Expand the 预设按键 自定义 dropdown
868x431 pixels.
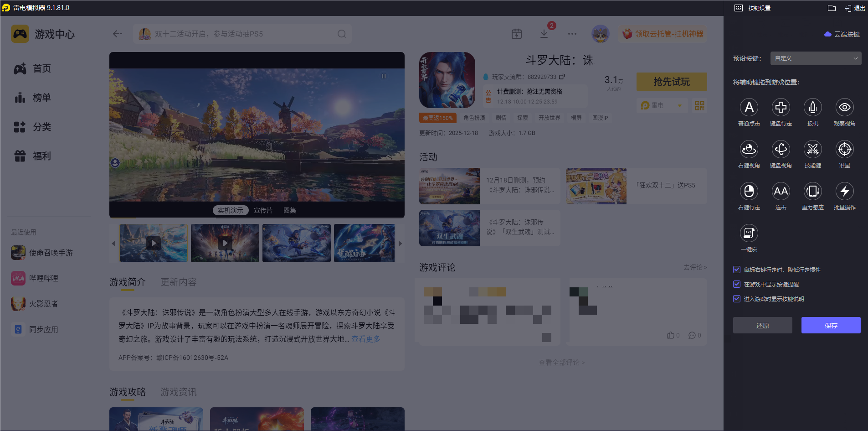[816, 58]
